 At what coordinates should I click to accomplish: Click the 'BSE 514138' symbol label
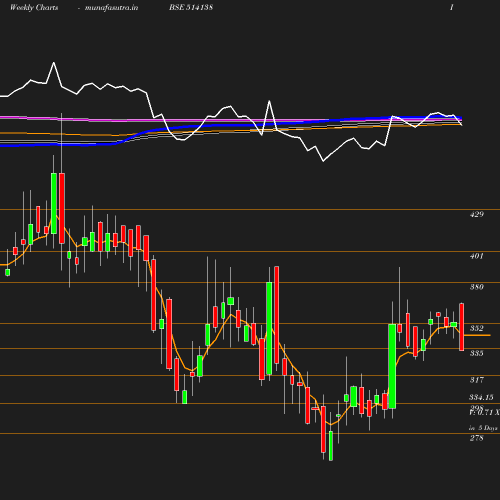pyautogui.click(x=191, y=7)
